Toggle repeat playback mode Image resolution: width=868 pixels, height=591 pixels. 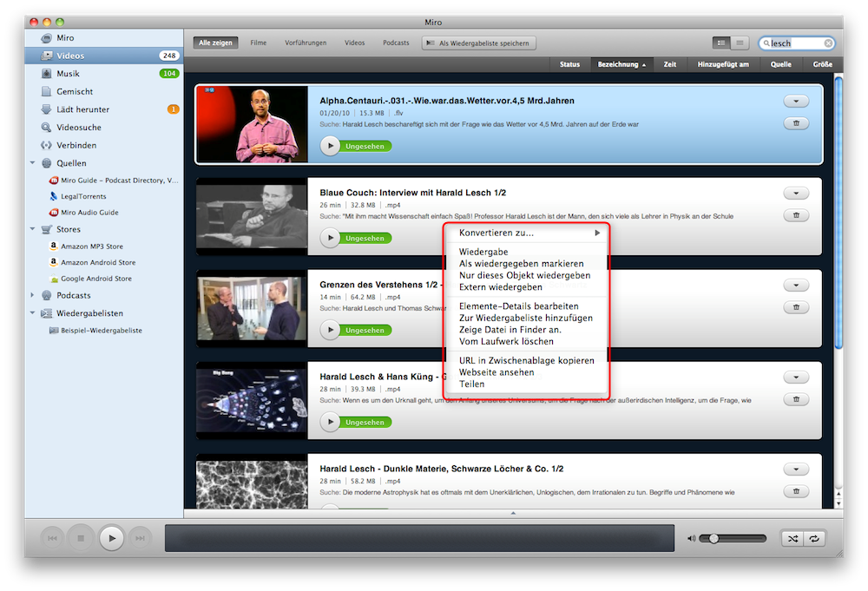[x=816, y=538]
